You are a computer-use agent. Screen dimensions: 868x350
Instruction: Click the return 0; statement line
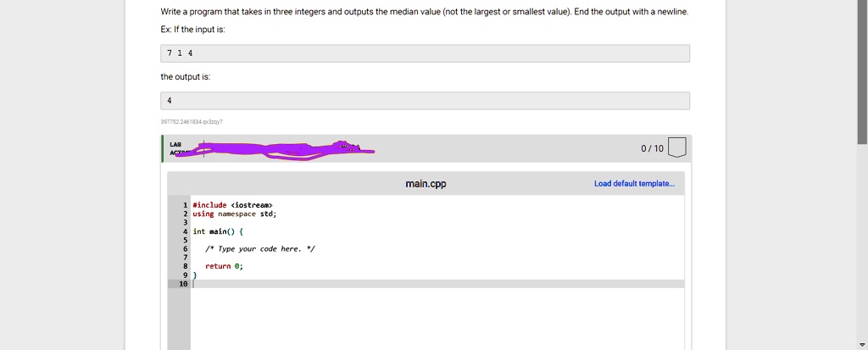pyautogui.click(x=224, y=266)
